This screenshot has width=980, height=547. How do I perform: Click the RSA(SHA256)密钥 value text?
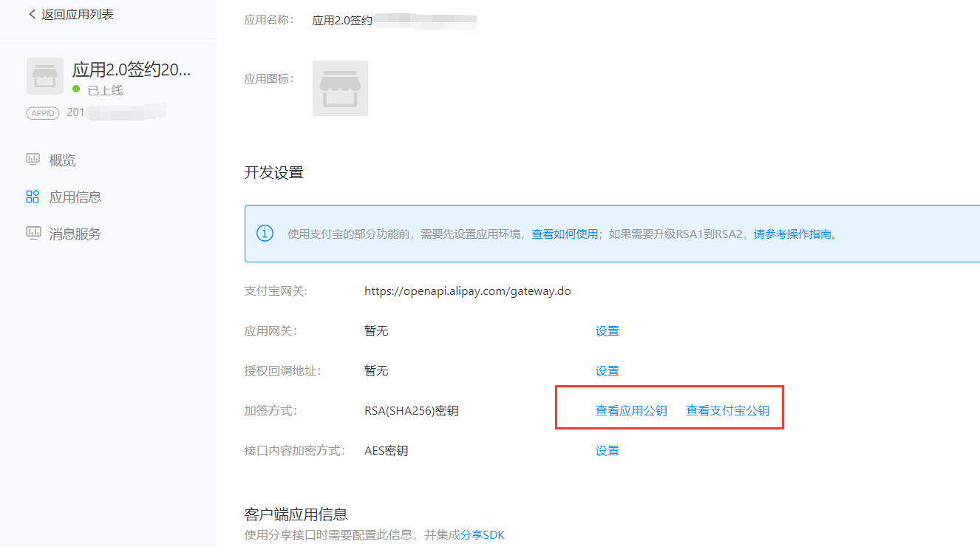coord(412,411)
